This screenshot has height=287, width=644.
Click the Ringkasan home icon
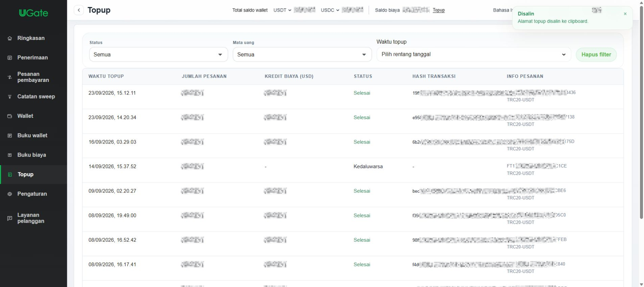10,38
